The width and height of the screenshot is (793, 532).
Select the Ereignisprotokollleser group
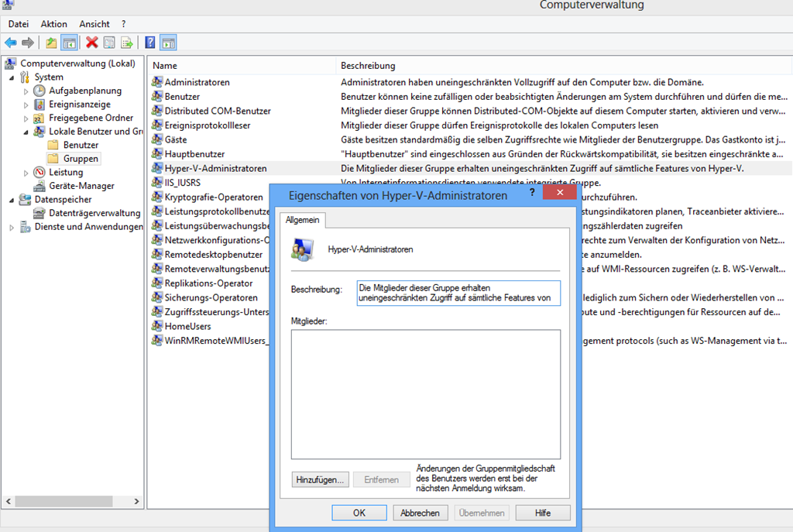click(470, 125)
